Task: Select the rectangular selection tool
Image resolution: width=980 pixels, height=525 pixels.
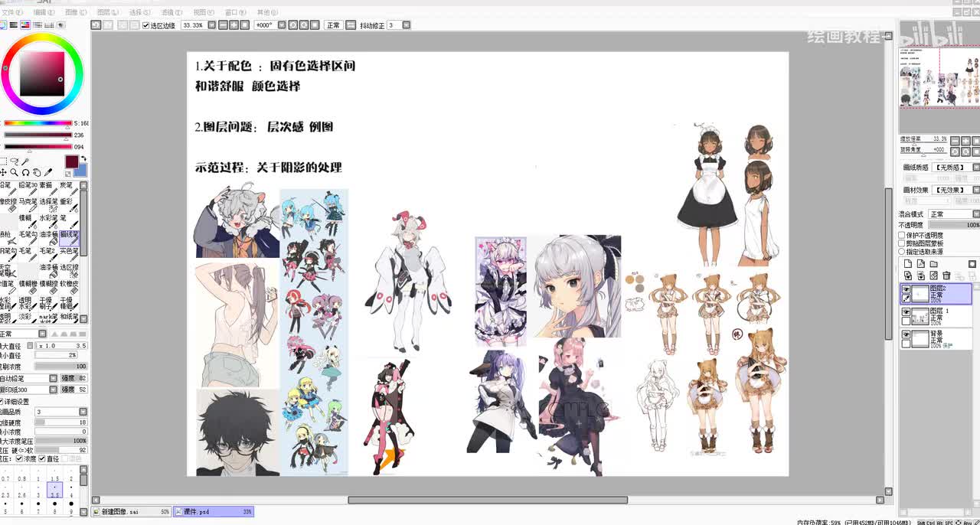Action: point(3,161)
